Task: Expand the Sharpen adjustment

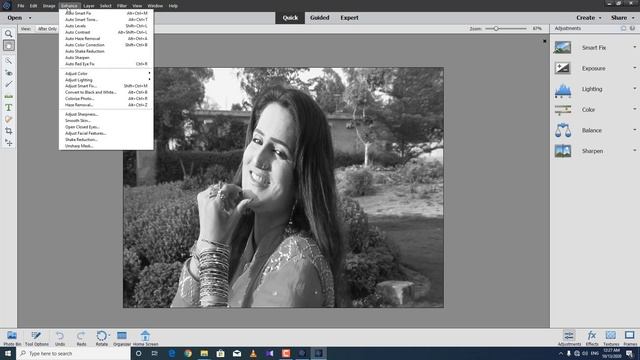Action: point(634,151)
